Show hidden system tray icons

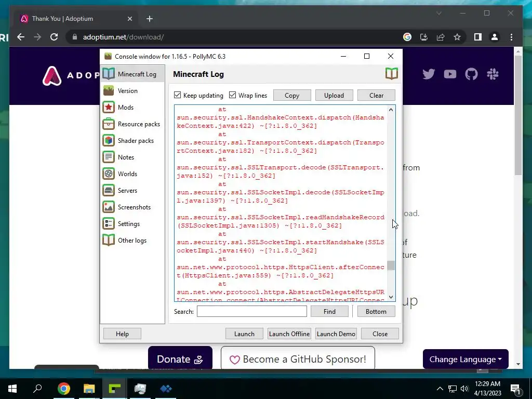pos(440,389)
